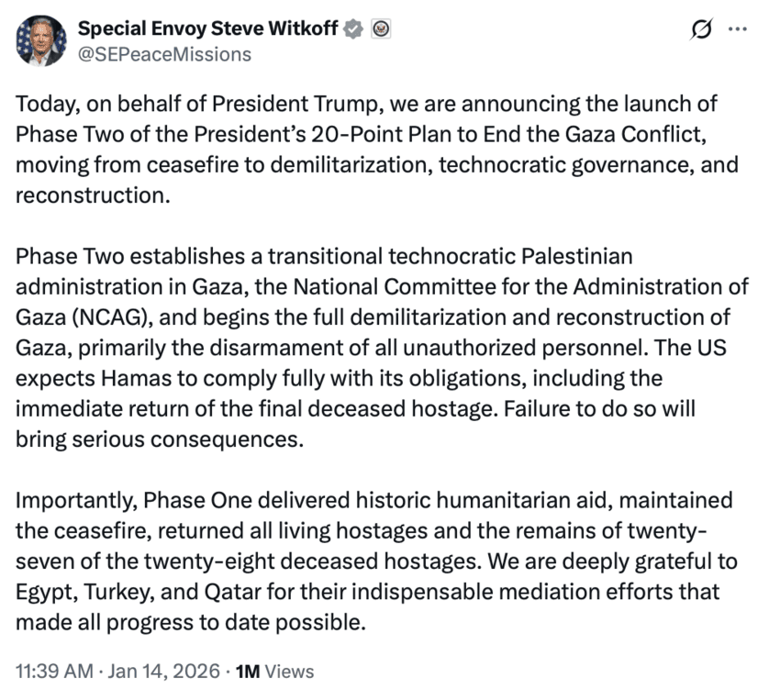The image size is (769, 700).
Task: Click the gray verified checkmark badge
Action: click(x=351, y=29)
